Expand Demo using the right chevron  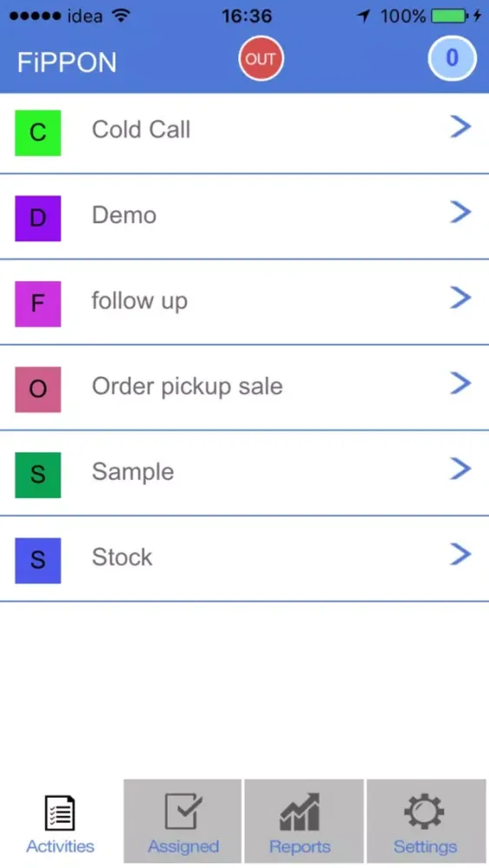point(460,212)
